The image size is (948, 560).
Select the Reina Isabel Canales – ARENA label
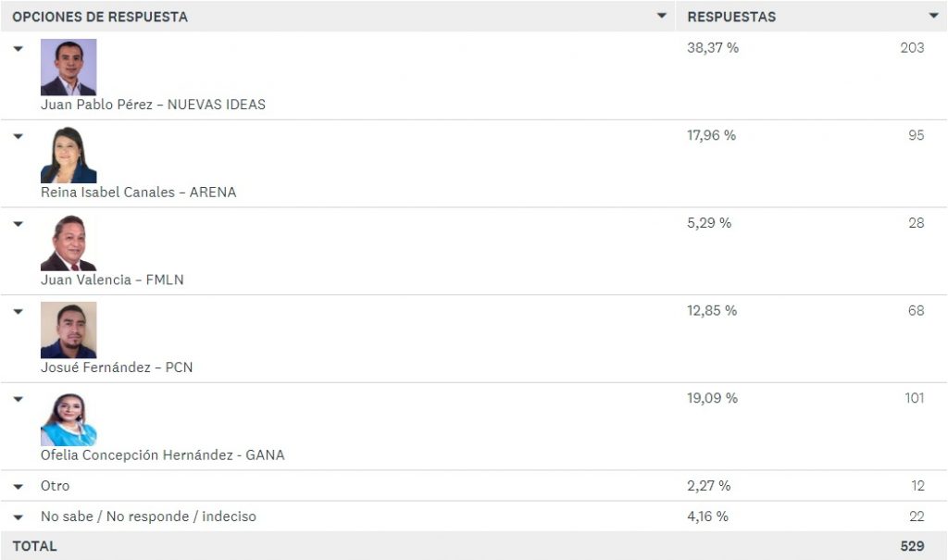point(139,193)
